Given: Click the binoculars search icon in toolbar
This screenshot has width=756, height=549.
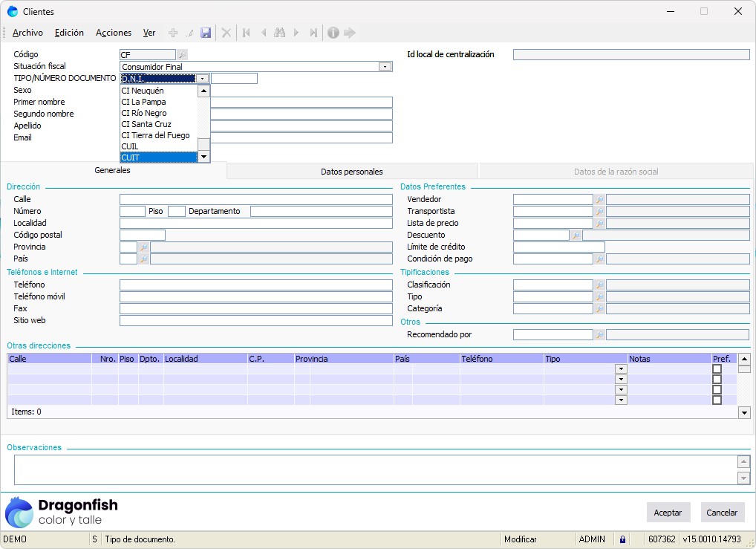Looking at the screenshot, I should point(279,33).
